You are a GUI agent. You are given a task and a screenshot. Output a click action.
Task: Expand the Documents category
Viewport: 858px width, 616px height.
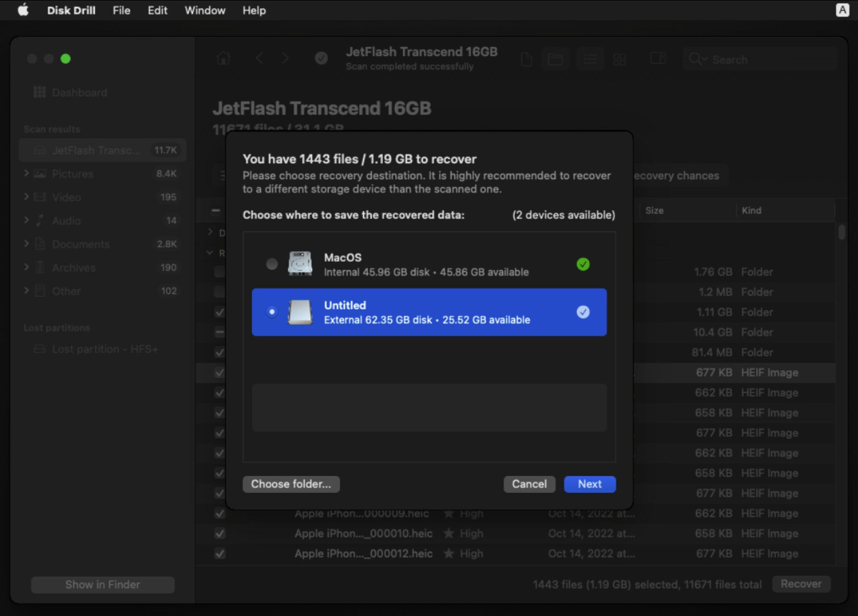coord(26,243)
